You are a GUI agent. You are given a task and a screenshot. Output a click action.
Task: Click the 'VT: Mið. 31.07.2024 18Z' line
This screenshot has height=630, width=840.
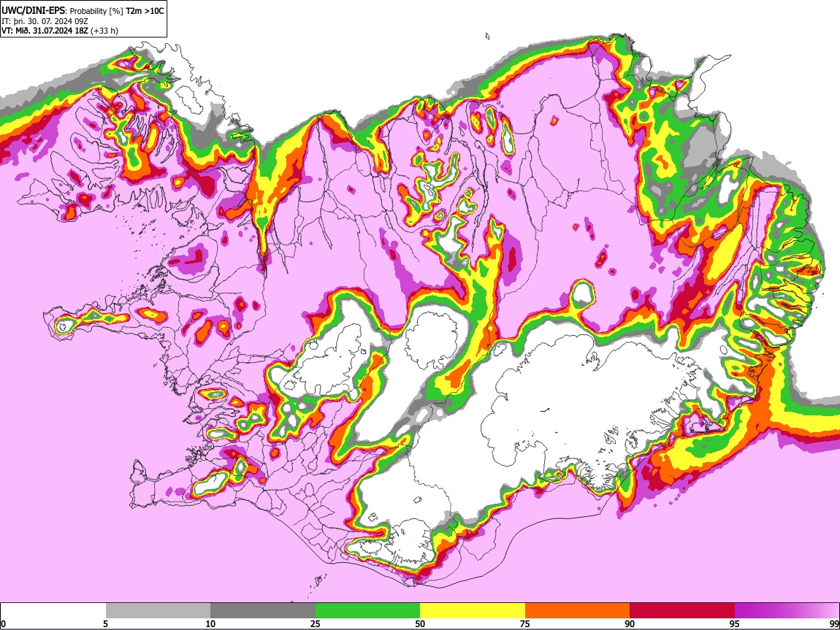click(44, 31)
